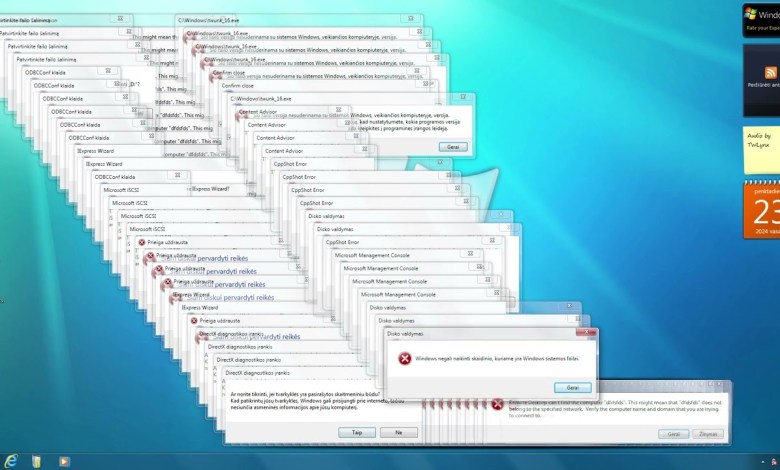Click the frontmost Prieiga uždrausta error icon

coord(194,321)
